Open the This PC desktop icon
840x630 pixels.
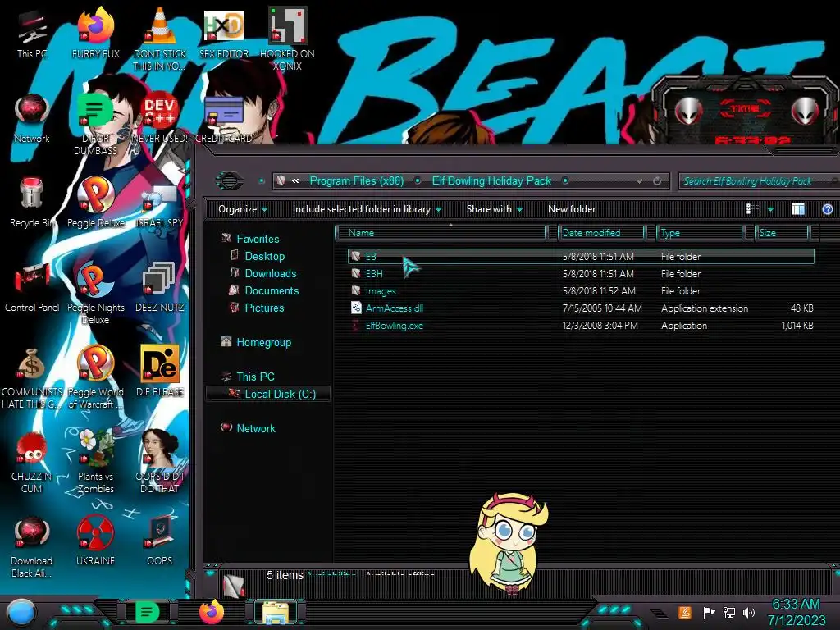32,34
